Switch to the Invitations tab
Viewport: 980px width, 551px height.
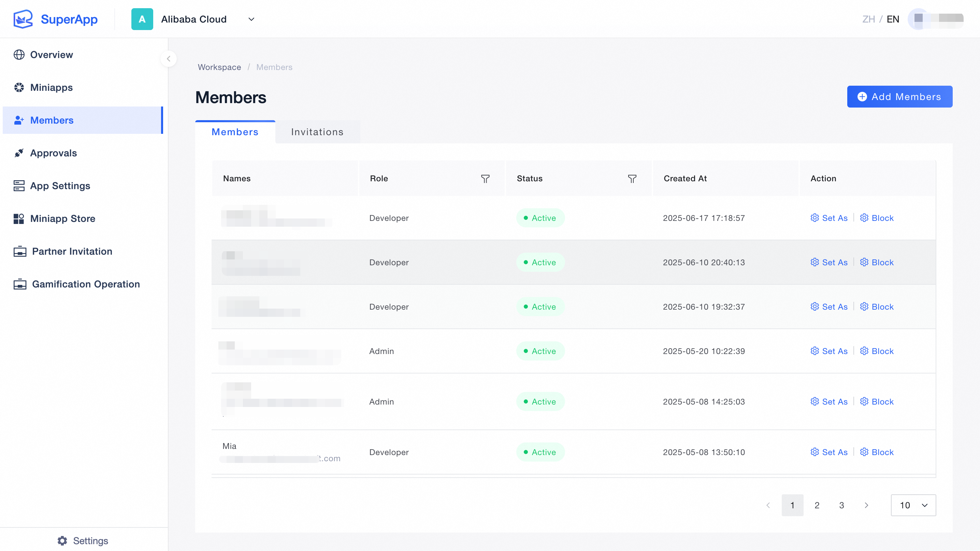pyautogui.click(x=317, y=132)
